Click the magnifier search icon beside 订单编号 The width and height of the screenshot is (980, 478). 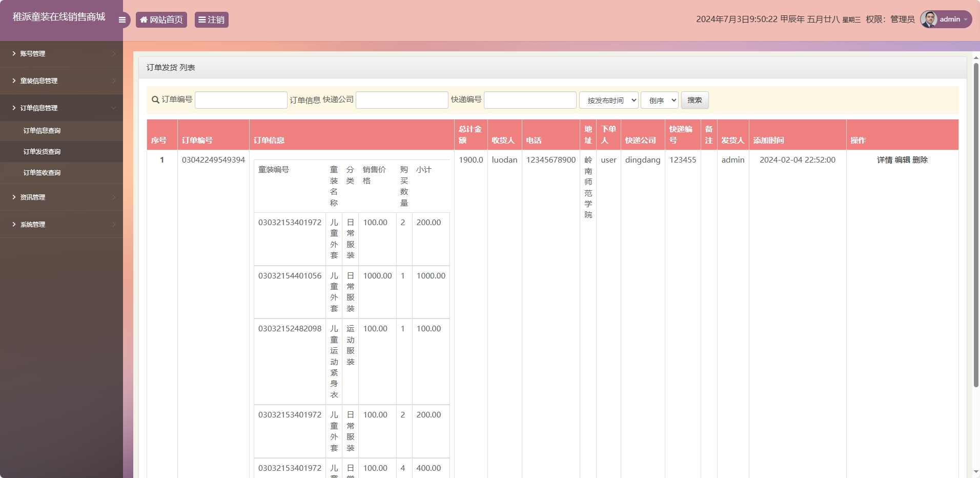[154, 100]
